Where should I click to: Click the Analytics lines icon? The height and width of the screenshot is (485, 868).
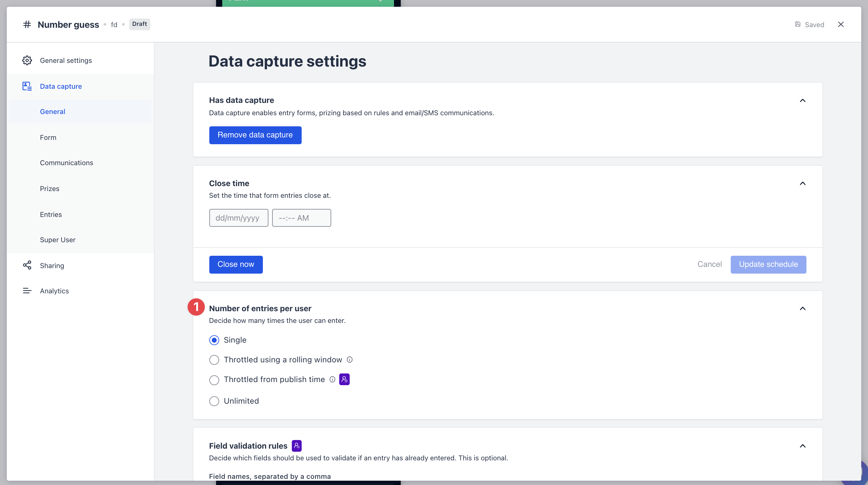pyautogui.click(x=27, y=291)
